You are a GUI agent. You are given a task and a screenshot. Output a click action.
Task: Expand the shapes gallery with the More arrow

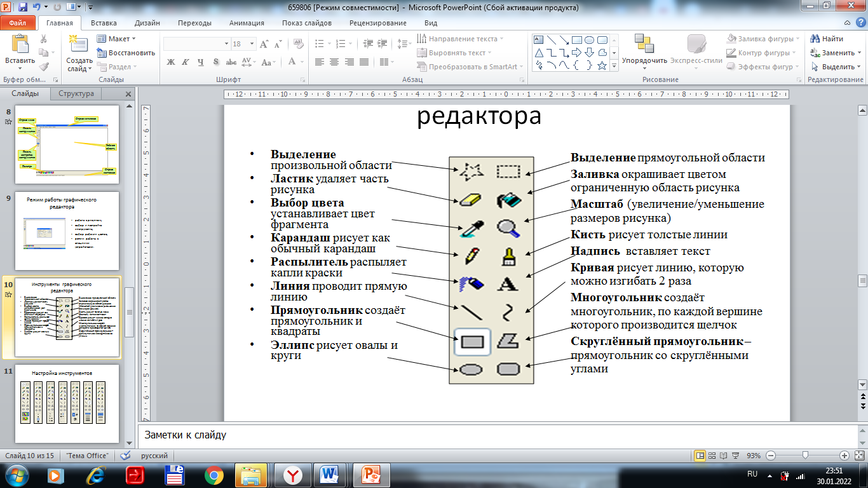coord(614,65)
